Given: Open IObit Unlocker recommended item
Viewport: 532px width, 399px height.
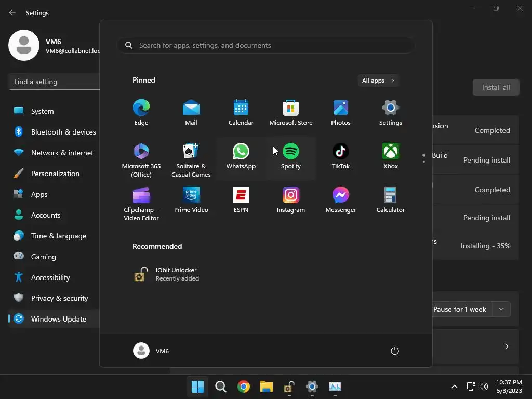Looking at the screenshot, I should click(x=166, y=274).
